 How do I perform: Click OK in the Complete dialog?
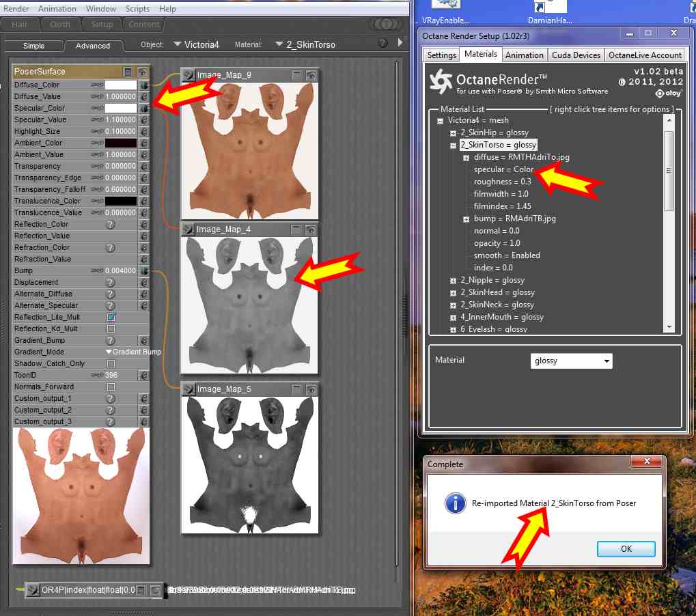click(626, 548)
